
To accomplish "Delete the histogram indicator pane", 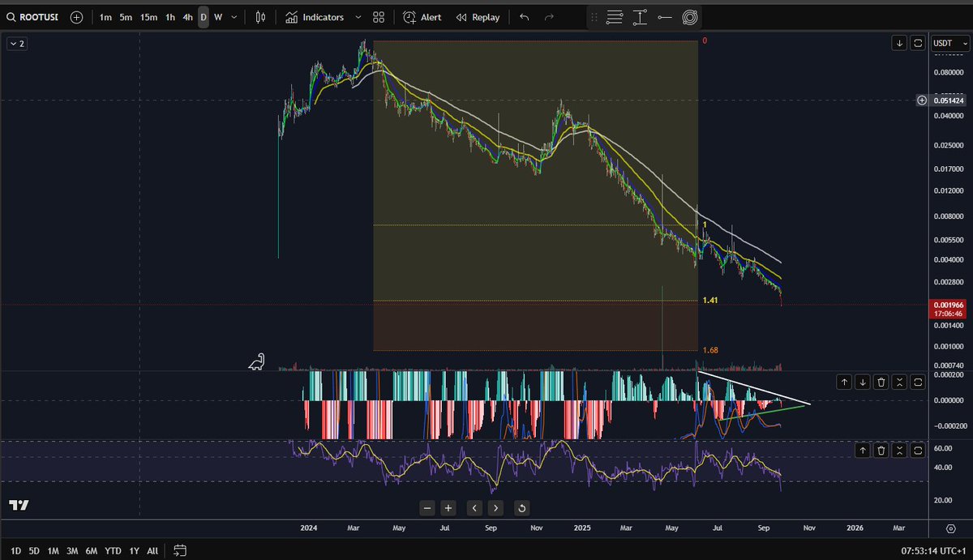I will (881, 382).
